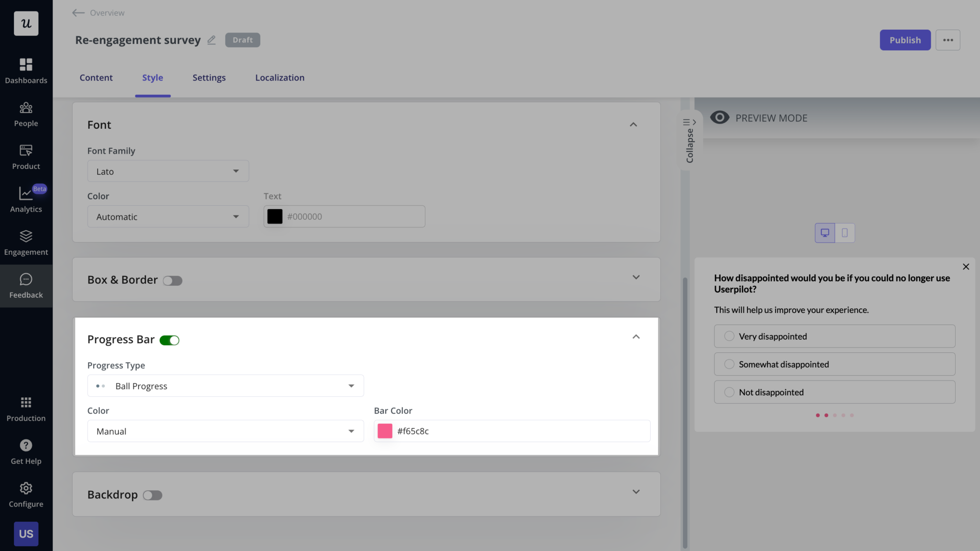980x551 pixels.
Task: Go to the Analytics Beta section
Action: (26, 200)
